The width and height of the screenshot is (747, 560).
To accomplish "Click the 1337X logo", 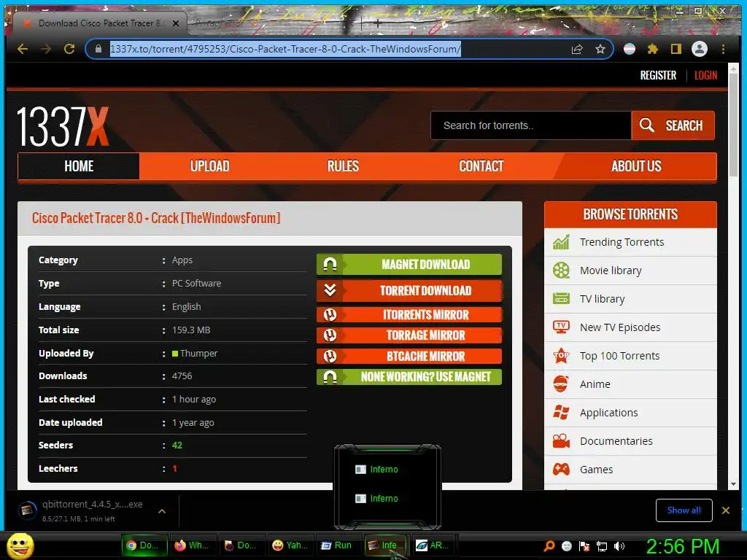I will click(63, 126).
